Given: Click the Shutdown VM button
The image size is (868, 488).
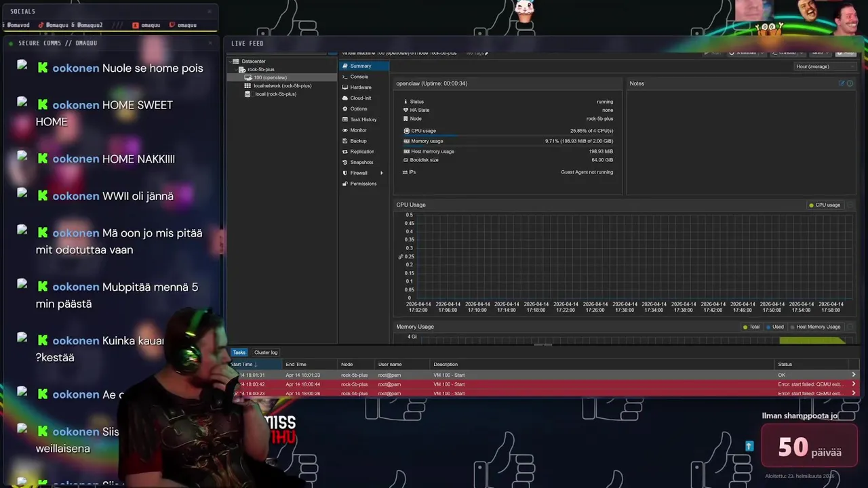Looking at the screenshot, I should (743, 53).
